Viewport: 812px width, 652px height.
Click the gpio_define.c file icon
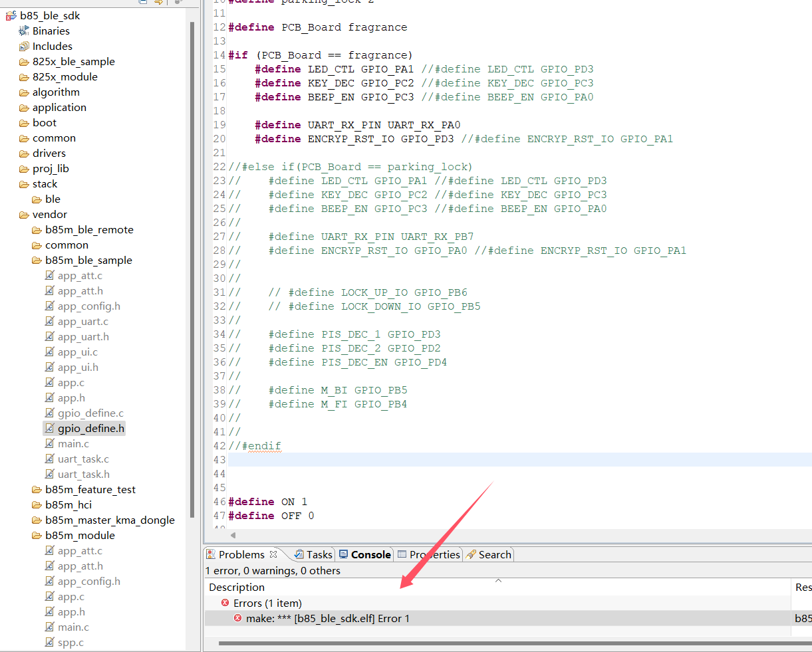pyautogui.click(x=50, y=413)
